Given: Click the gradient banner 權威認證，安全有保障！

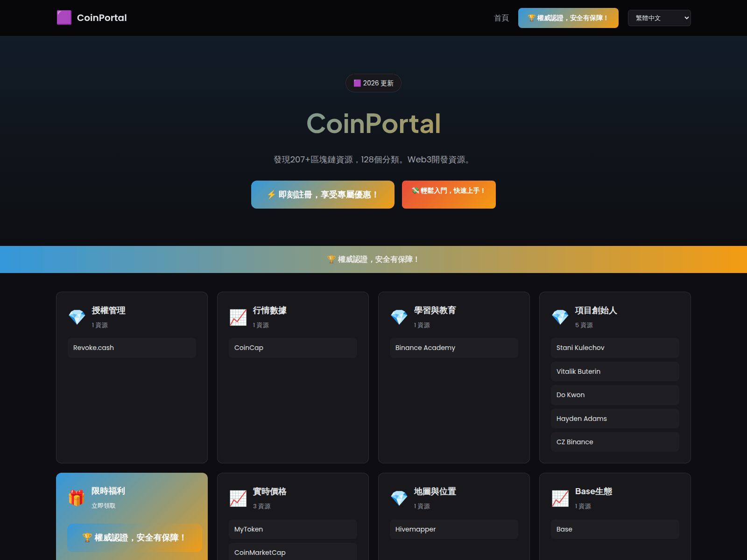Looking at the screenshot, I should tap(373, 259).
